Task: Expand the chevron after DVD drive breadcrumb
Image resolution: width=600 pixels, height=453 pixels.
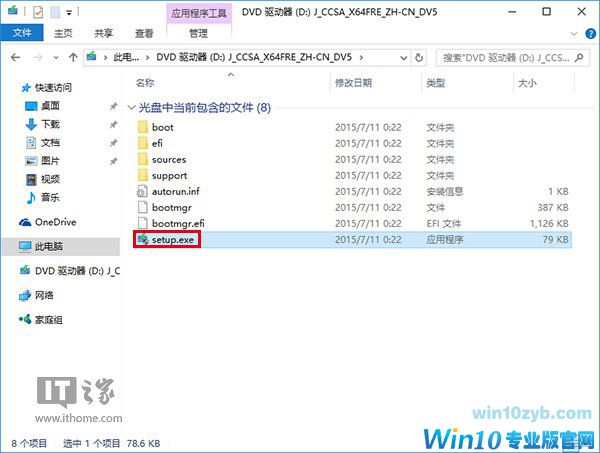Action: tap(361, 58)
